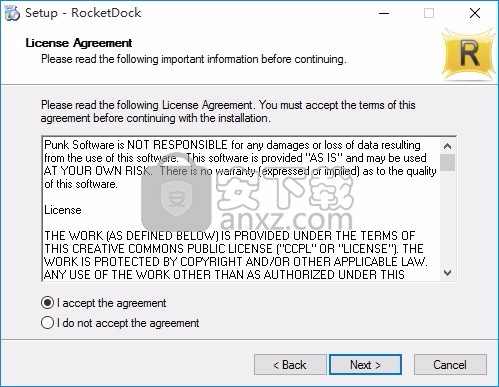Image resolution: width=499 pixels, height=387 pixels.
Task: Go back with the < Back button
Action: 290,365
